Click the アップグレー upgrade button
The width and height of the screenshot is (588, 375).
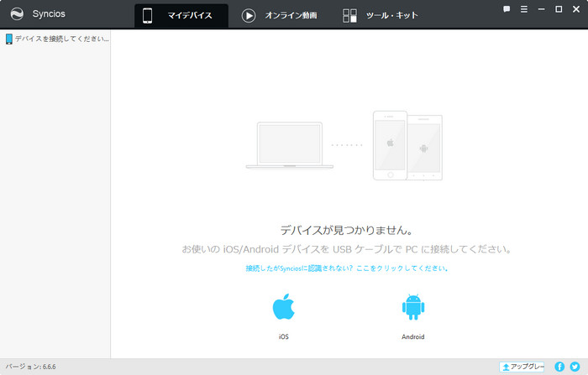click(522, 367)
